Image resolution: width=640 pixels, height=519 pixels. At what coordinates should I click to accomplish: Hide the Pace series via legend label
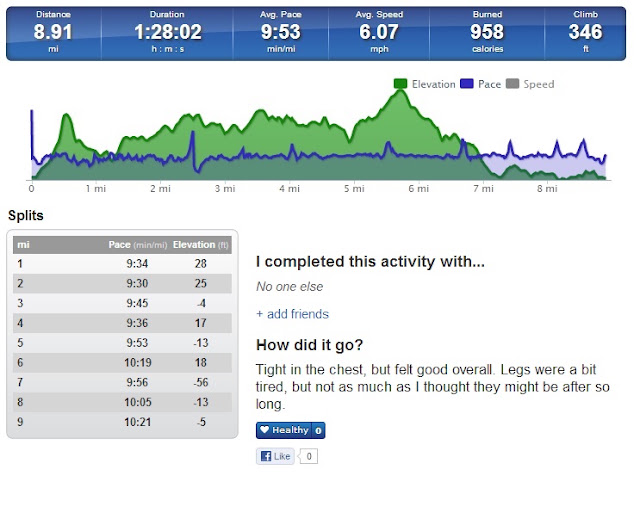coord(489,84)
